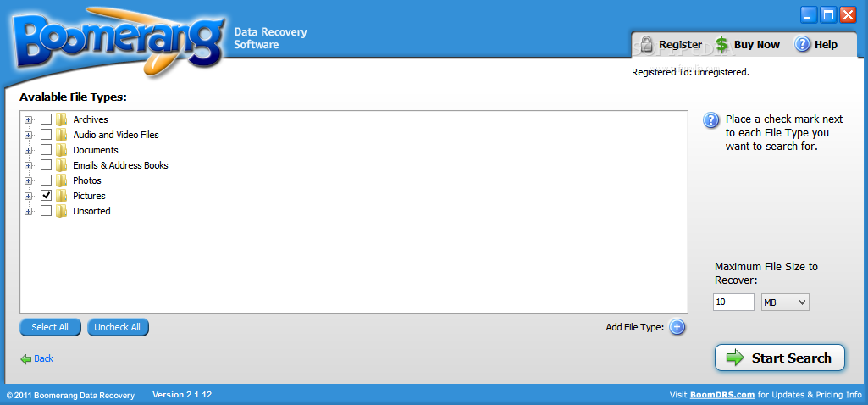The height and width of the screenshot is (405, 868).
Task: Expand the Documents tree node
Action: [28, 150]
